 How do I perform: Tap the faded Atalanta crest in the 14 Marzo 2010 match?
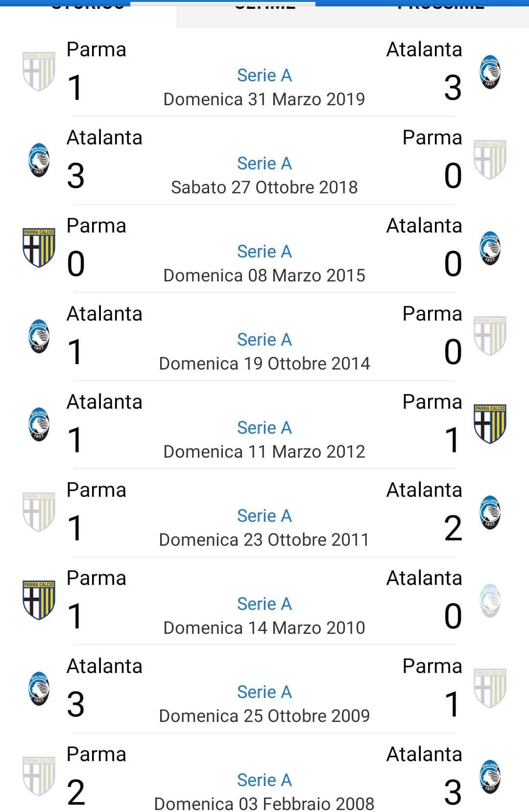490,600
